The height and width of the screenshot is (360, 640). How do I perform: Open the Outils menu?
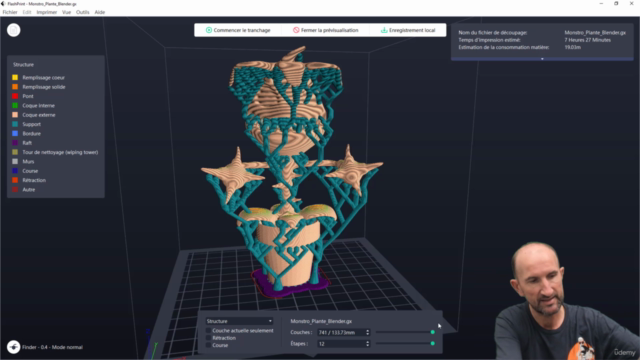pyautogui.click(x=82, y=12)
